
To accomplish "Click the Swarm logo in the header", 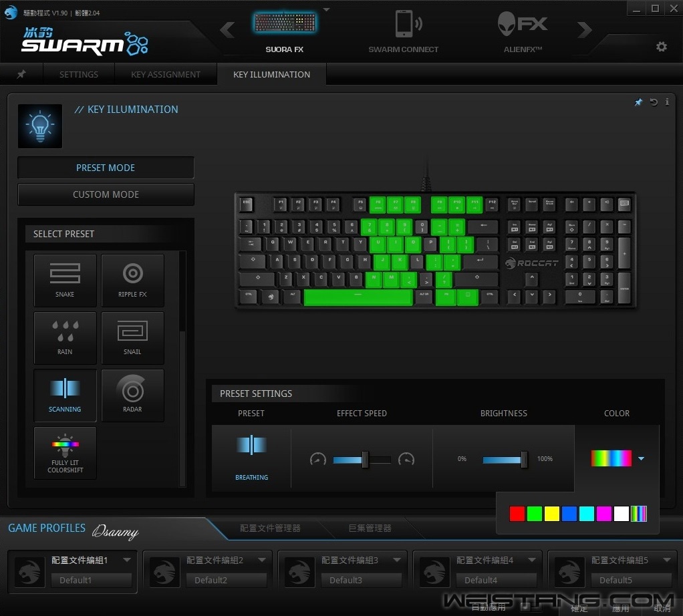I will pos(84,42).
